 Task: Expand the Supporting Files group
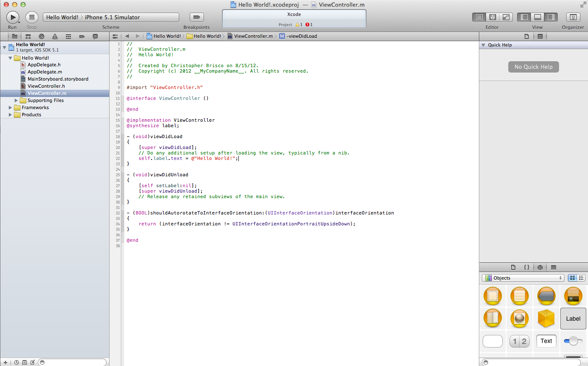coord(16,100)
